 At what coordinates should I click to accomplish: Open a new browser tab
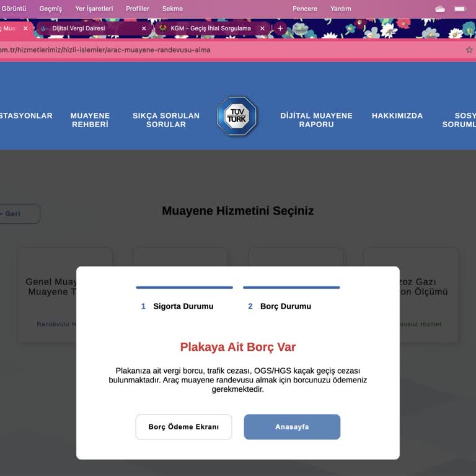tap(280, 29)
